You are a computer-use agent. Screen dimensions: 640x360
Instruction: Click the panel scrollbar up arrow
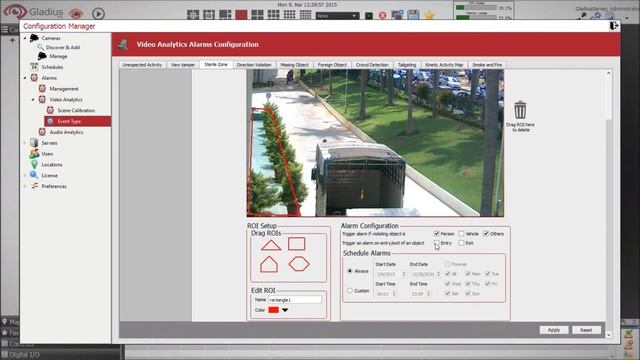point(609,73)
